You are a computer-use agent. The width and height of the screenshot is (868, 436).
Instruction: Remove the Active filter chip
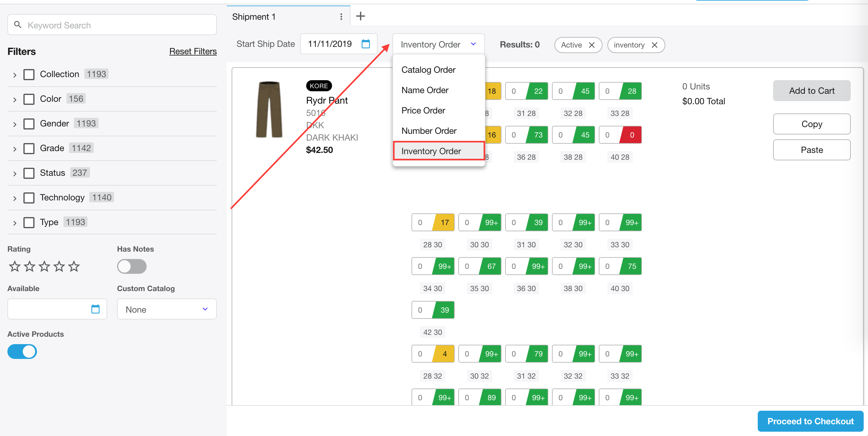591,45
